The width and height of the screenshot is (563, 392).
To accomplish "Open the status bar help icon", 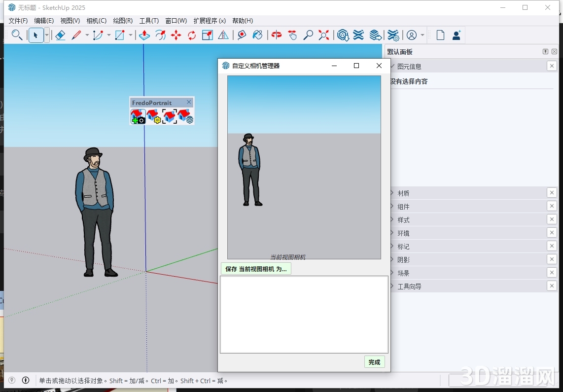I will (25, 380).
